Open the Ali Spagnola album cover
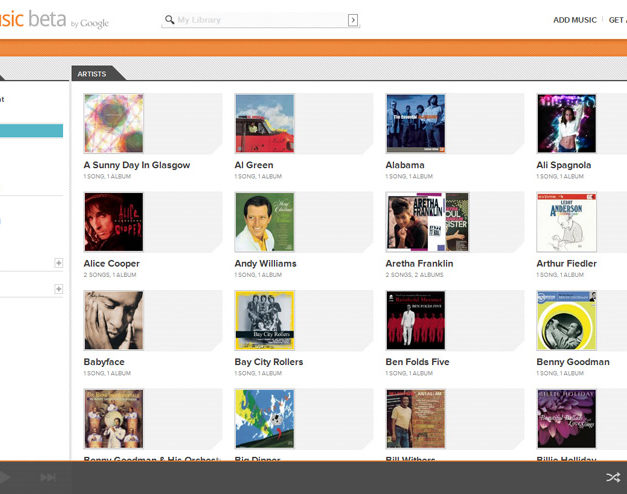This screenshot has height=494, width=627. (567, 123)
